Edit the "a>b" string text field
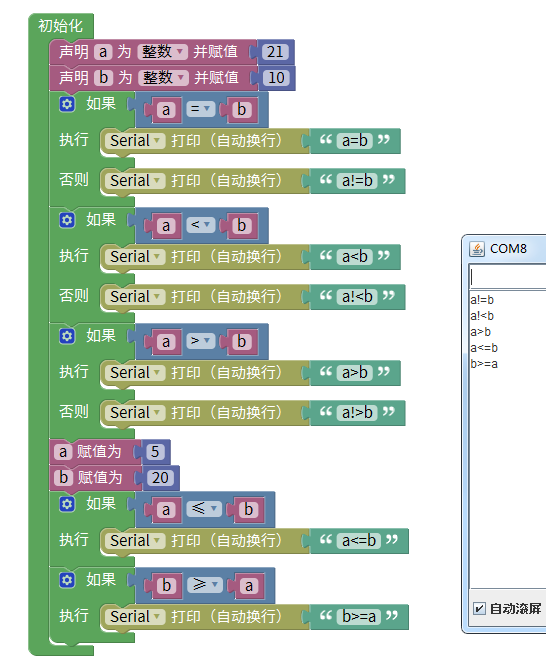546x663 pixels. (x=355, y=373)
